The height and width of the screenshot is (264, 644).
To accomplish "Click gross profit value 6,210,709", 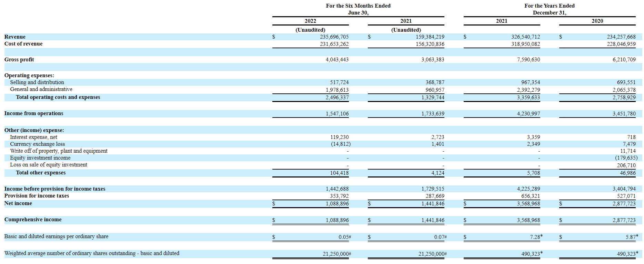I will point(624,60).
